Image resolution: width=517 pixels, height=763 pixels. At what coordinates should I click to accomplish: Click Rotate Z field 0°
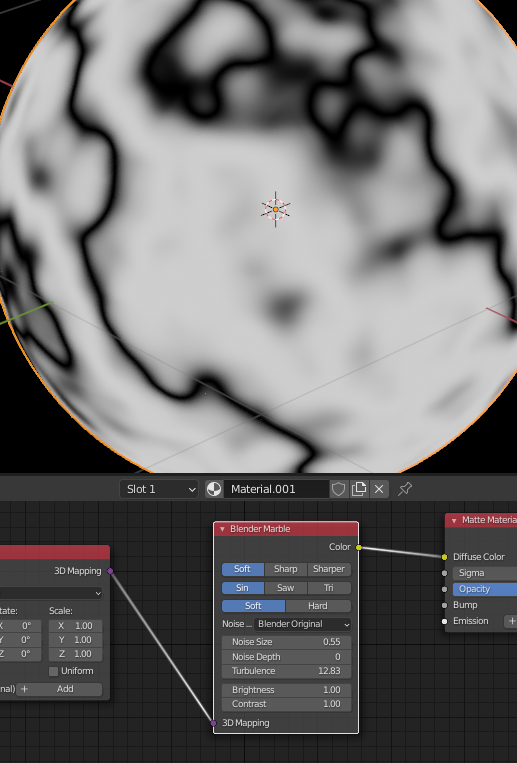tap(20, 654)
